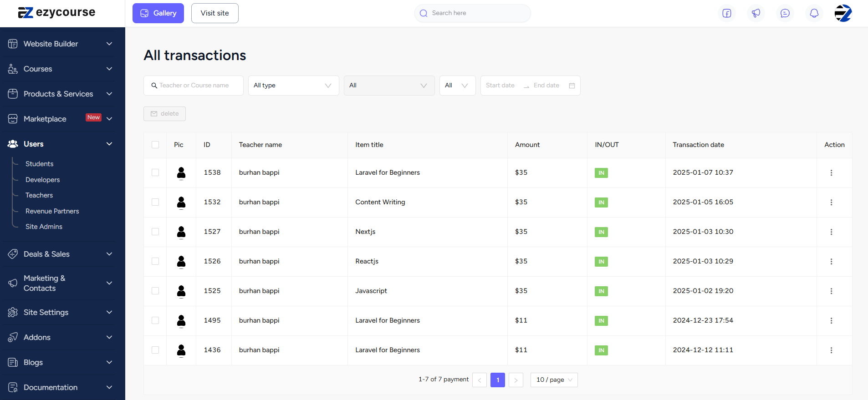Open the Facebook icon in the header
This screenshot has width=868, height=400.
tap(727, 13)
